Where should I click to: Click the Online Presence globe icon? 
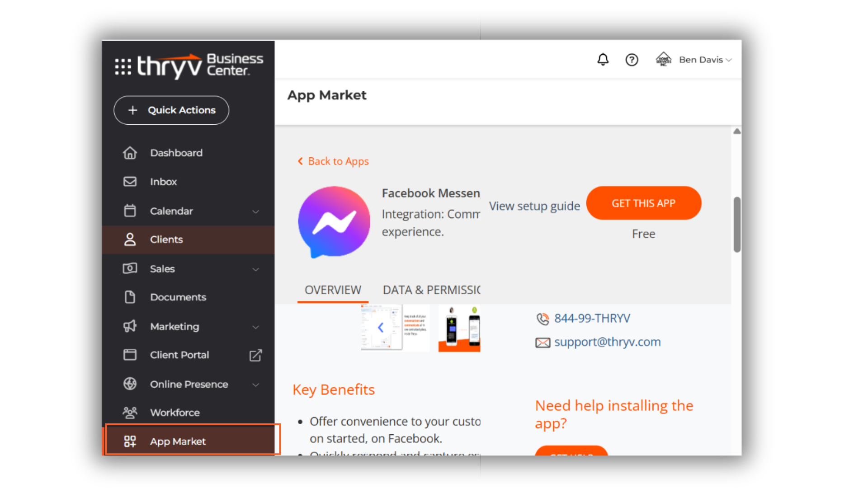pyautogui.click(x=130, y=384)
